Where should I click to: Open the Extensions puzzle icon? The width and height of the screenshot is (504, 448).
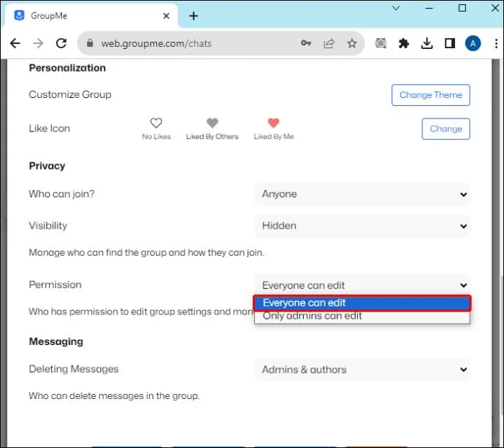click(404, 43)
